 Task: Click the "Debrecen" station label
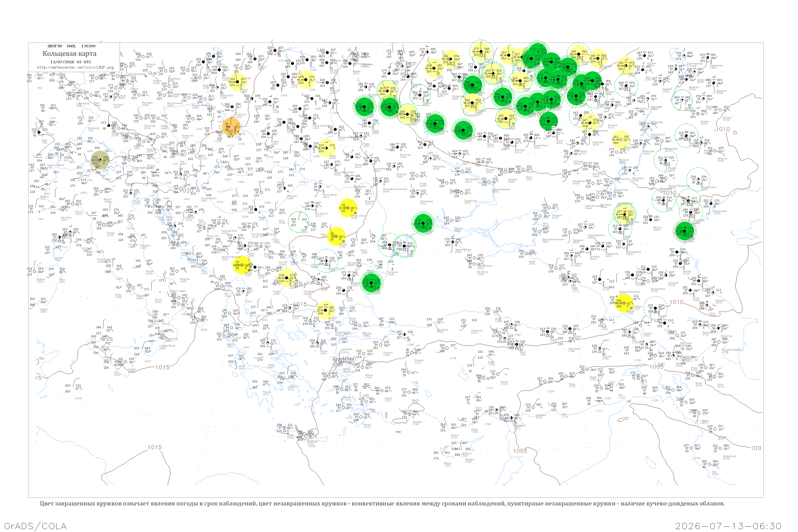click(292, 196)
